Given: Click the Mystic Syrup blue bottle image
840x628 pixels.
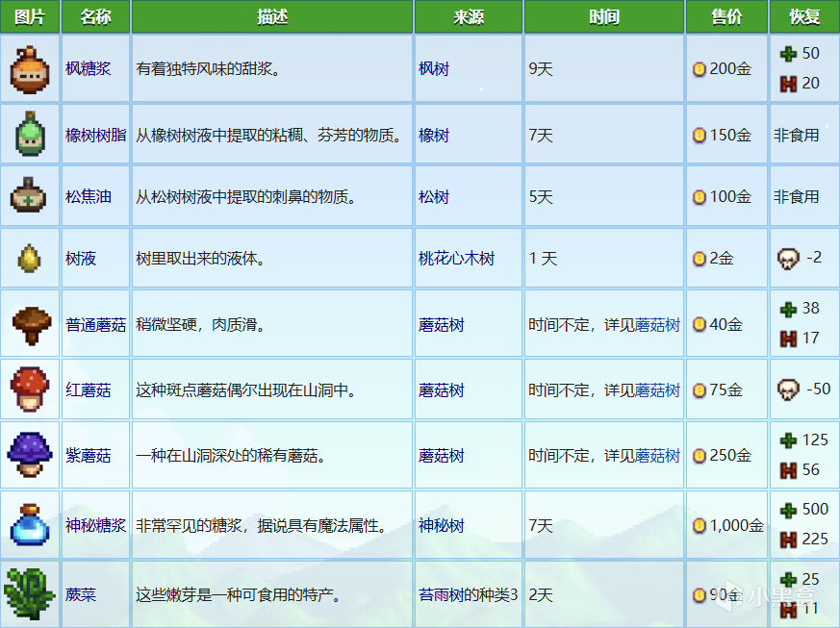Looking at the screenshot, I should 30,525.
